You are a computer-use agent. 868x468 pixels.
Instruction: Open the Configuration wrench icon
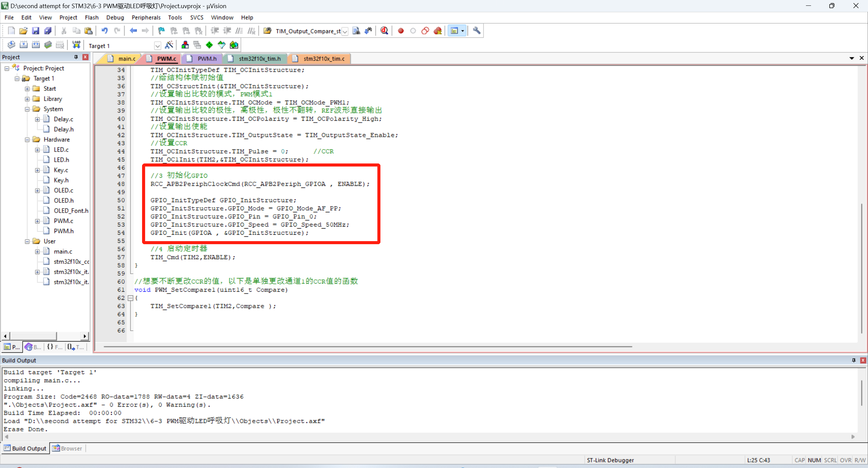476,31
